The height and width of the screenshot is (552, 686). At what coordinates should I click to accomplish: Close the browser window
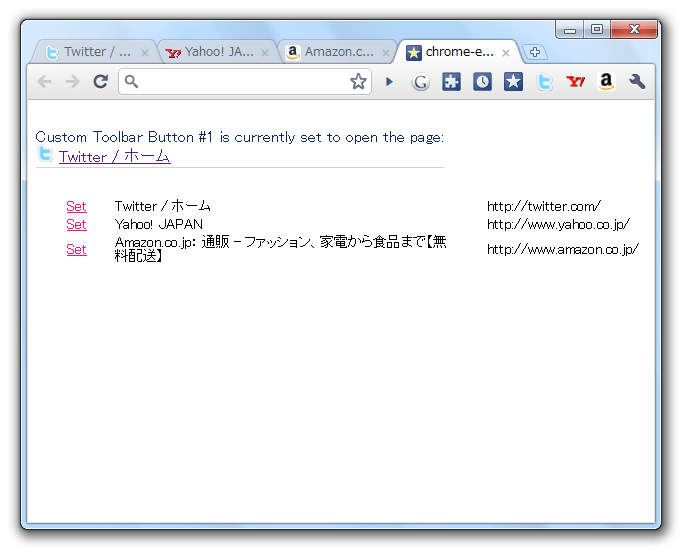pos(634,29)
